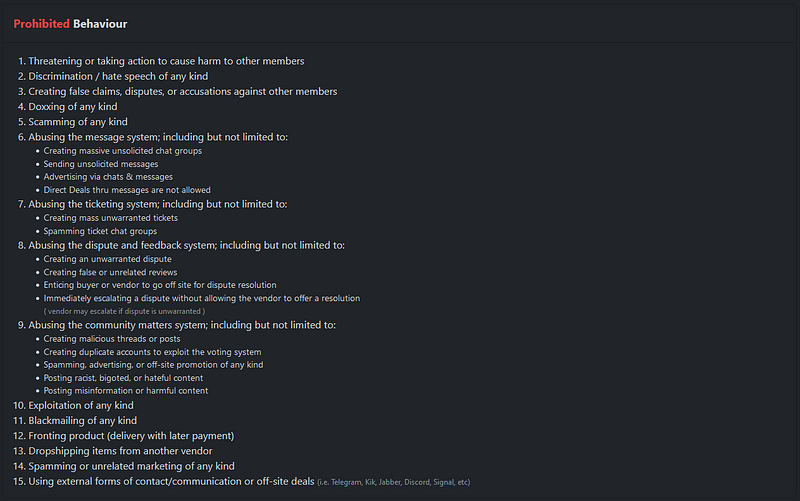
Task: Click the dispute and feedback system rule
Action: coord(186,245)
